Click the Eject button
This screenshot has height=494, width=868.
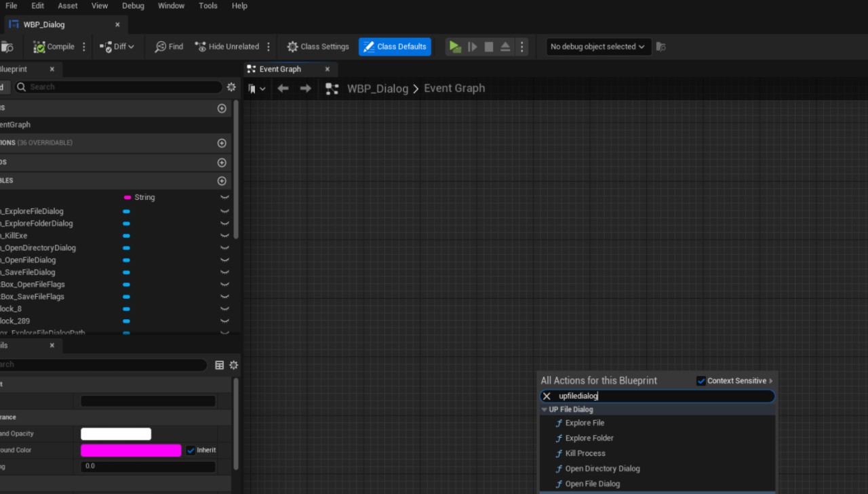[x=505, y=47]
